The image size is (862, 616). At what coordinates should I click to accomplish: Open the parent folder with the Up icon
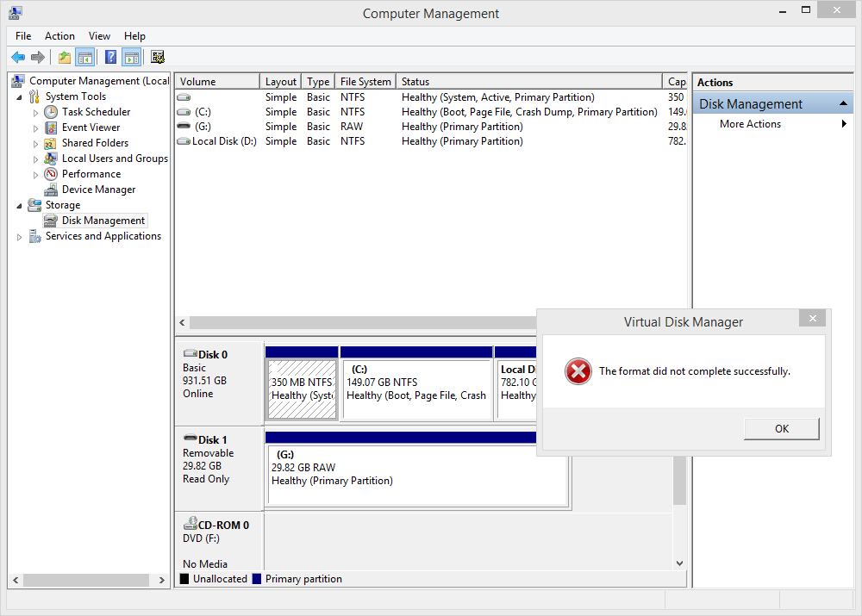point(63,57)
